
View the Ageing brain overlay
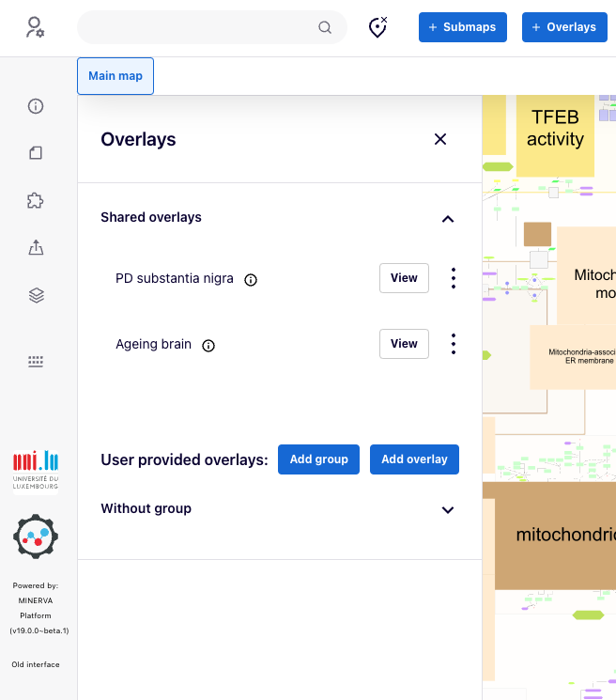404,344
